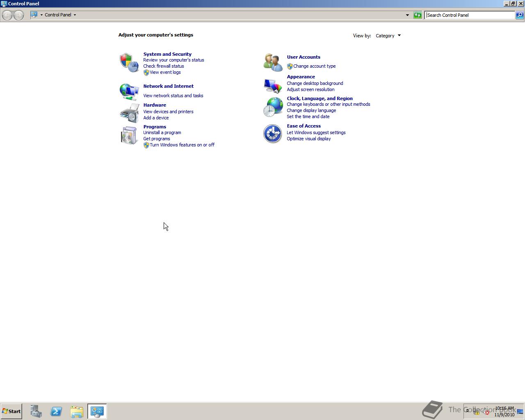Open Programs category heading
The width and height of the screenshot is (525, 420).
[155, 127]
